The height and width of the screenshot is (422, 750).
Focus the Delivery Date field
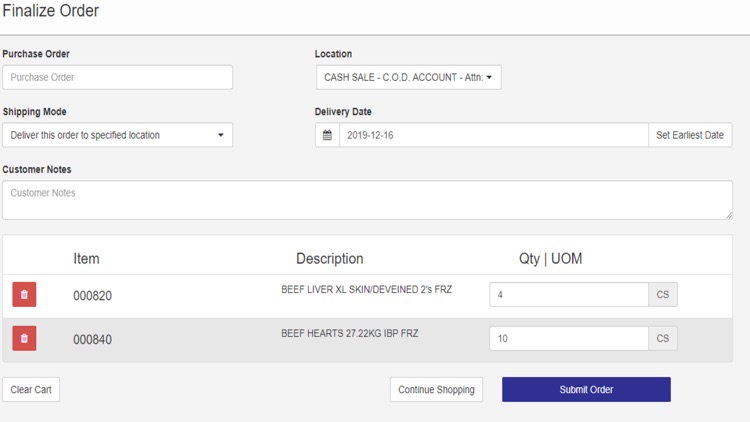point(493,135)
